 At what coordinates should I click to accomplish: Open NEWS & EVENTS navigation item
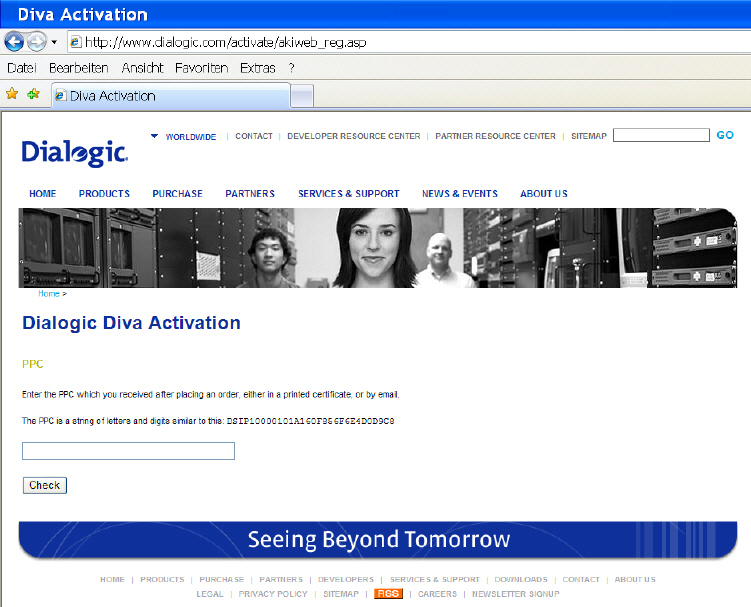(x=460, y=194)
